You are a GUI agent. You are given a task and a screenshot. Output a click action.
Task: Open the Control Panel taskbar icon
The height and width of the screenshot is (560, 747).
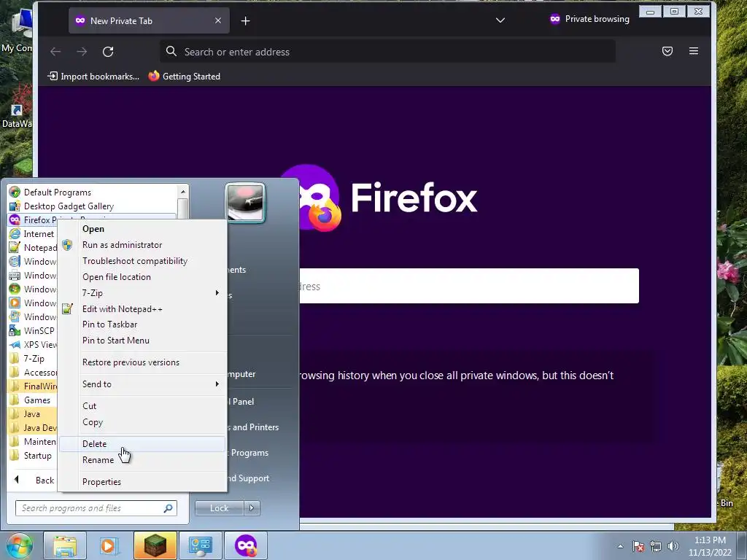pyautogui.click(x=200, y=545)
